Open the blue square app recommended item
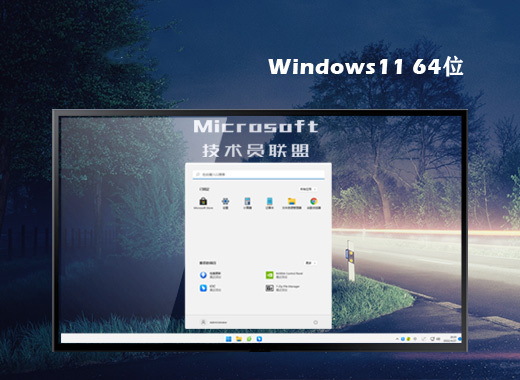The height and width of the screenshot is (380, 520). point(211,288)
